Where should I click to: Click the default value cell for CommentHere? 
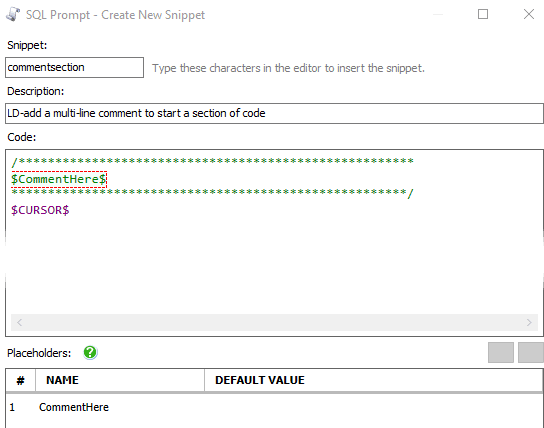pos(374,407)
